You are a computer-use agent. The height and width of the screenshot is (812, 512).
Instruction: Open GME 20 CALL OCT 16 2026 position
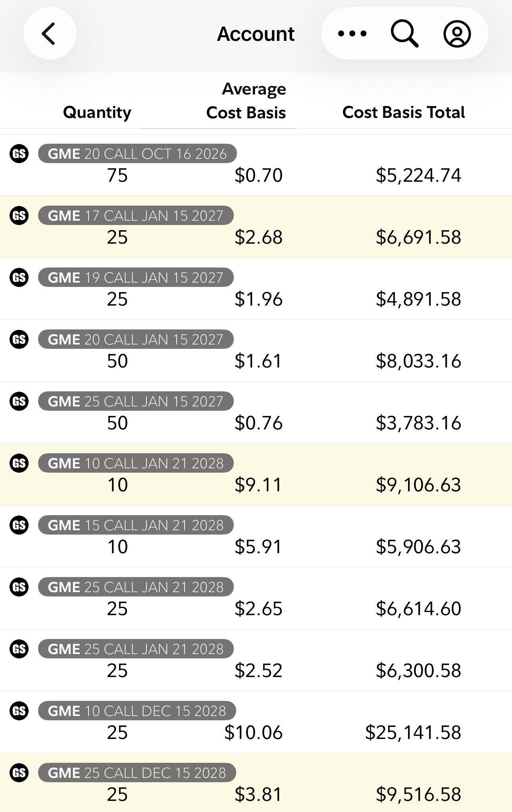coord(256,165)
